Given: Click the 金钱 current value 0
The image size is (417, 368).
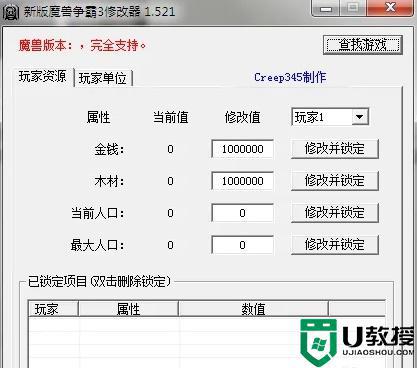Looking at the screenshot, I should tap(170, 149).
